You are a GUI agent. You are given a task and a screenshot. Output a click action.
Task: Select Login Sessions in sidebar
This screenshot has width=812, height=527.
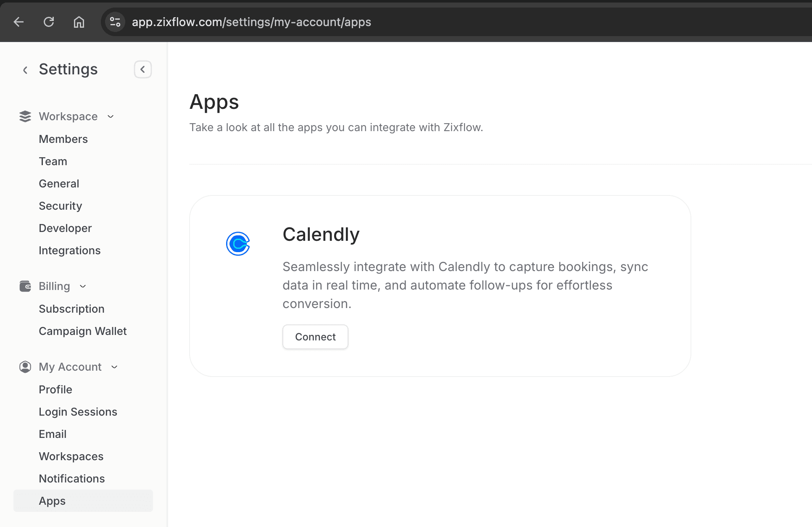[78, 412]
